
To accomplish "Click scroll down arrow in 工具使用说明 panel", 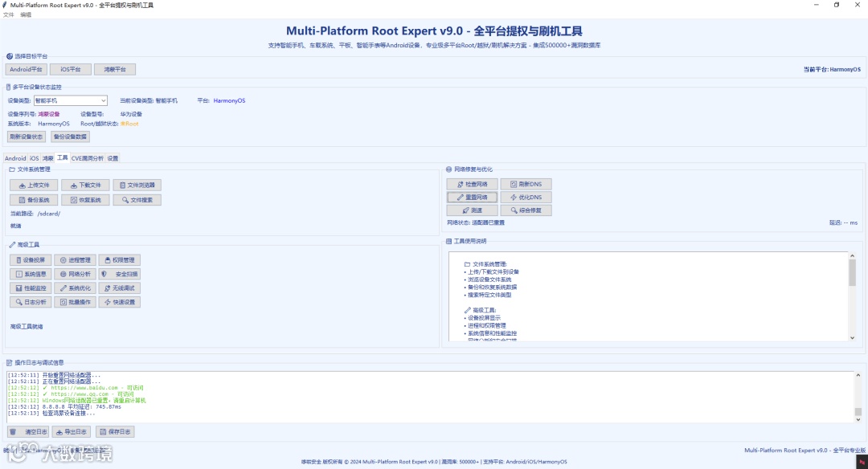I will (x=852, y=337).
